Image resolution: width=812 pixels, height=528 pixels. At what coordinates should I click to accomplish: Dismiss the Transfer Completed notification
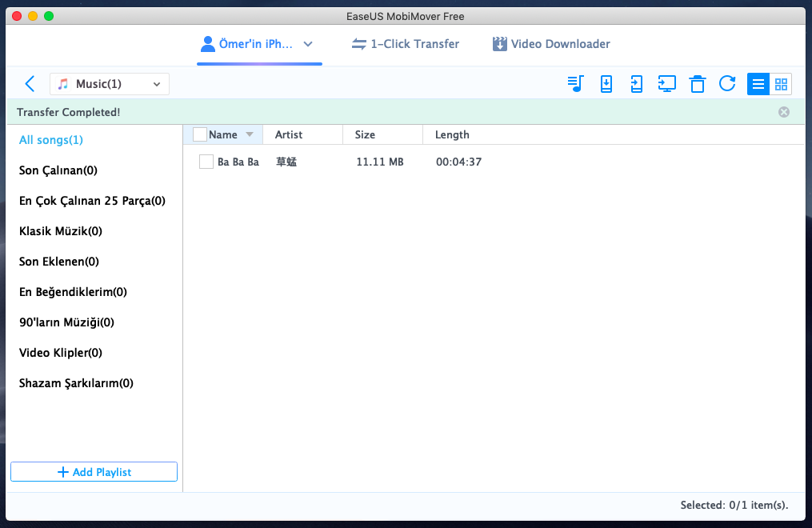pyautogui.click(x=784, y=112)
